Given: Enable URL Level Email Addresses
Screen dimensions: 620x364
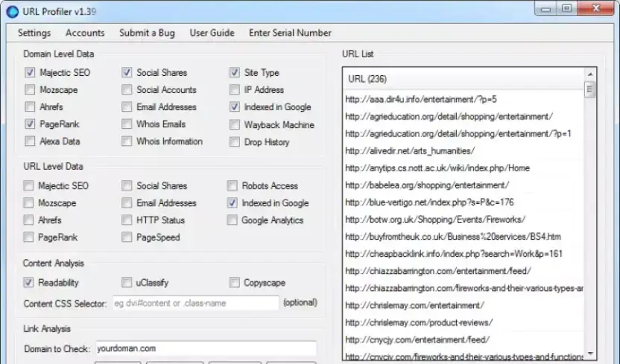Looking at the screenshot, I should click(x=127, y=203).
